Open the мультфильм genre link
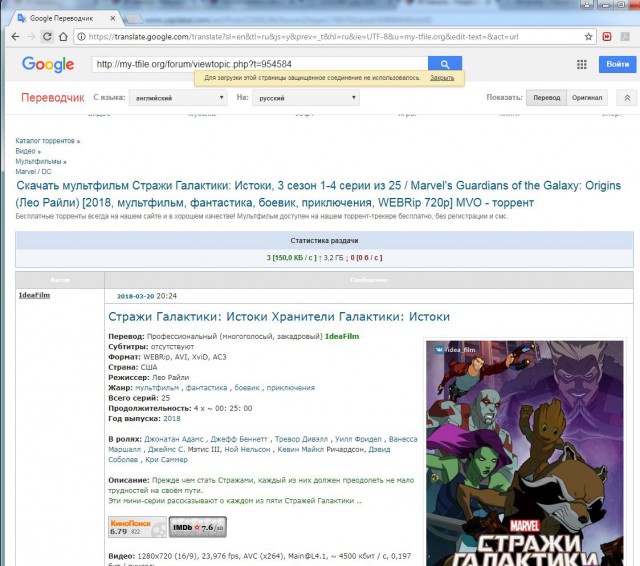The image size is (640, 566). tap(157, 388)
